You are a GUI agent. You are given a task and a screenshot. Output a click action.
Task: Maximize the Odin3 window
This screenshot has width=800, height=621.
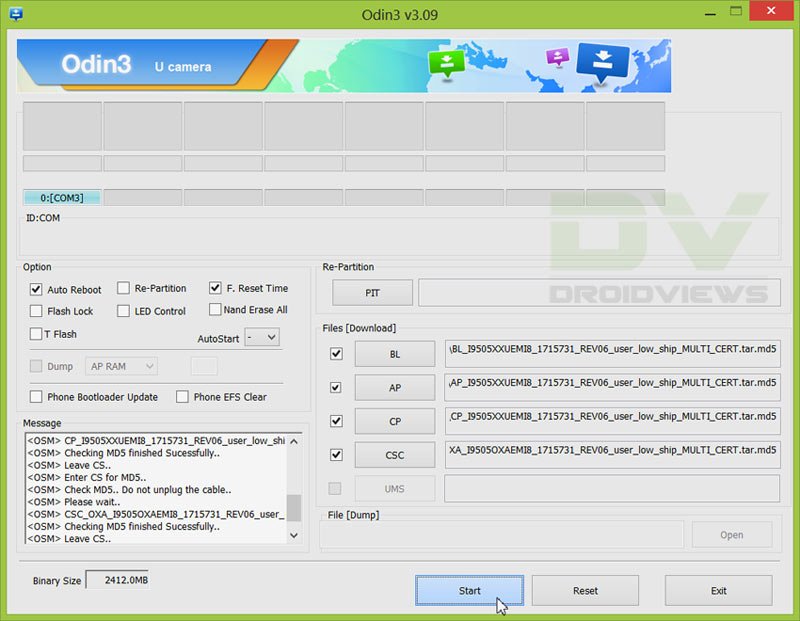tap(736, 11)
